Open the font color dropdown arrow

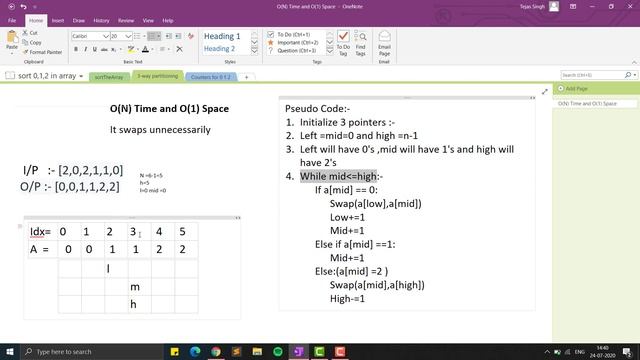point(152,49)
